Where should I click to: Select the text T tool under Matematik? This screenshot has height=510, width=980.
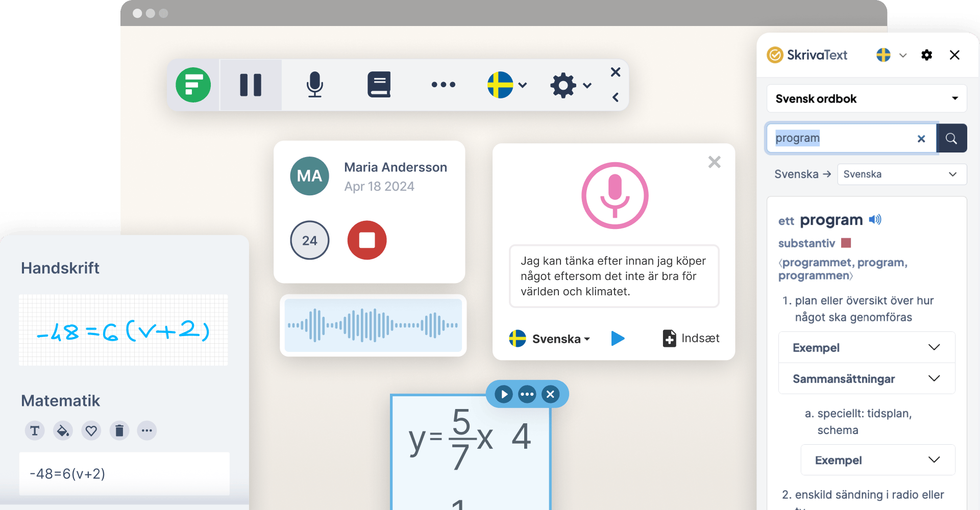point(35,431)
